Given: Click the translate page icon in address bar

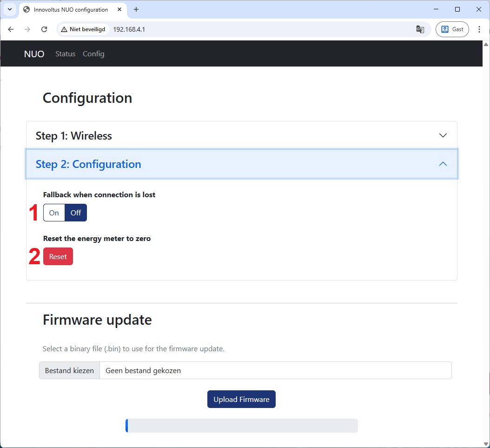Looking at the screenshot, I should [420, 29].
